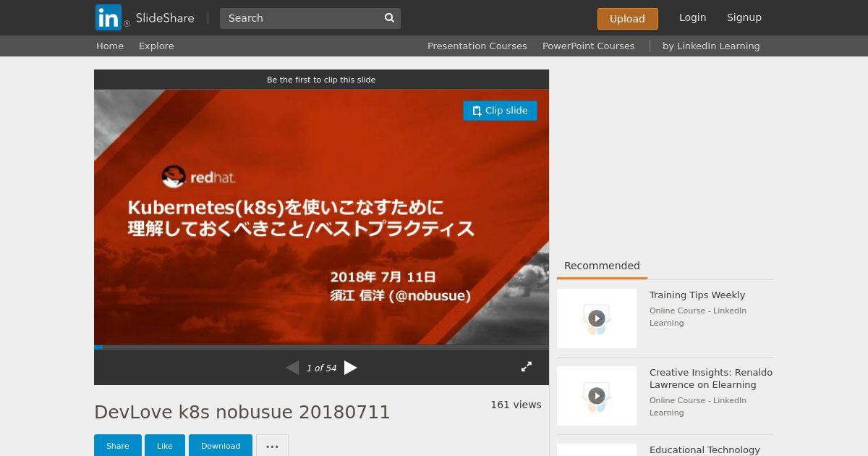Open Training Tips Weekly course title
This screenshot has width=868, height=456.
coord(697,295)
